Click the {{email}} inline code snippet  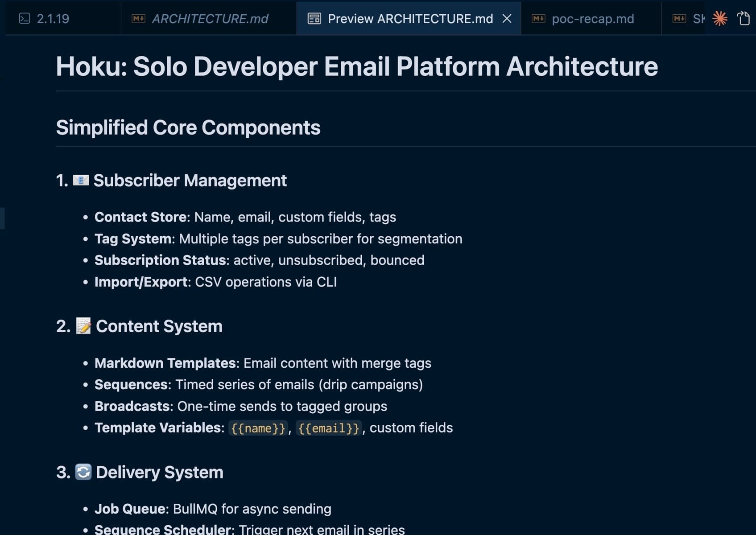point(328,428)
